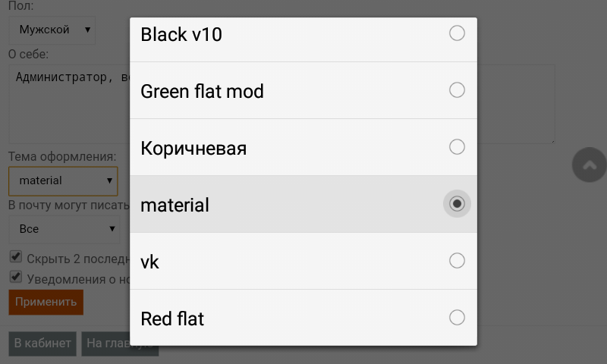Click the В кабинет button
The height and width of the screenshot is (364, 607).
pyautogui.click(x=42, y=343)
